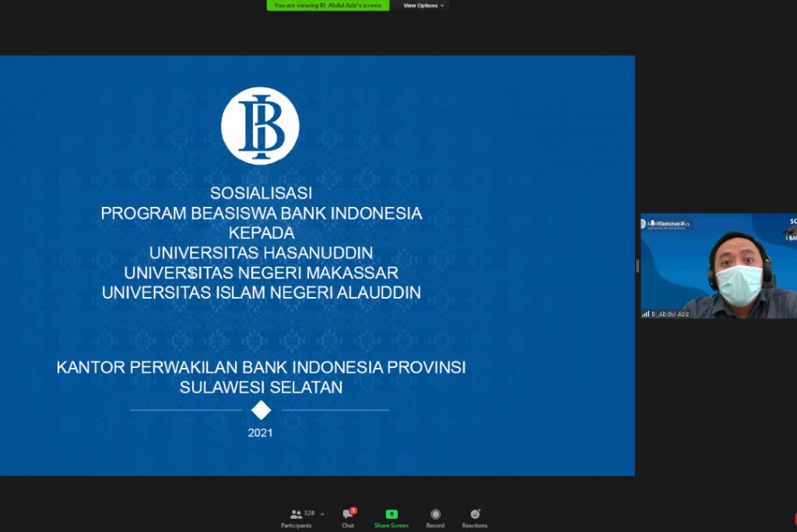797x532 pixels.
Task: Click the BI_Abdul Aziz name label
Action: (671, 314)
